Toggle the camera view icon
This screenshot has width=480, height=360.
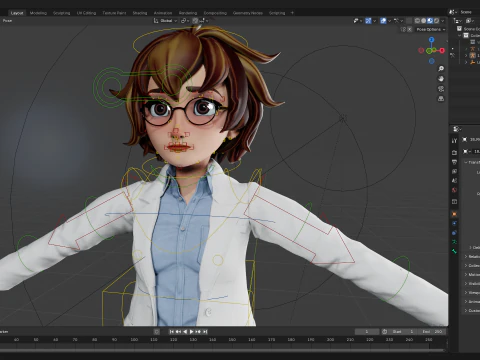(441, 89)
